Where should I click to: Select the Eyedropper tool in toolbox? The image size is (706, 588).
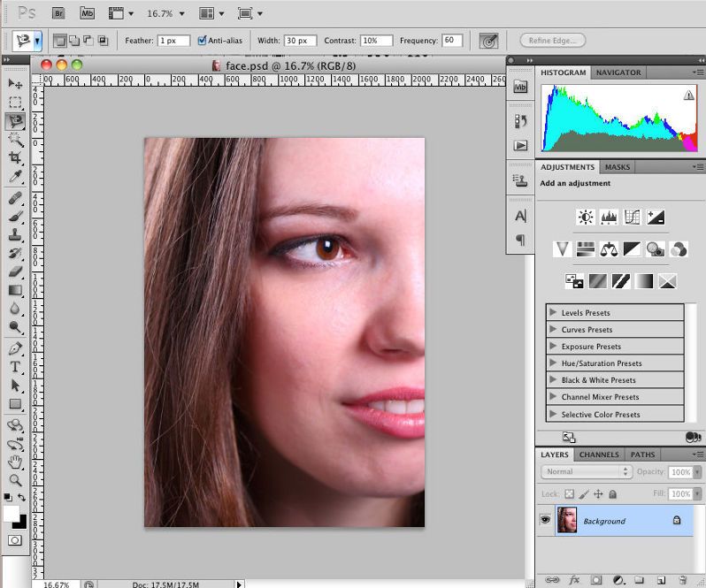click(15, 177)
